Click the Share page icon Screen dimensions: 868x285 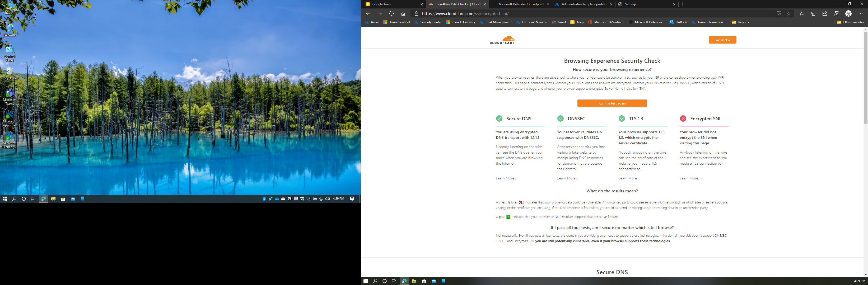[x=824, y=14]
